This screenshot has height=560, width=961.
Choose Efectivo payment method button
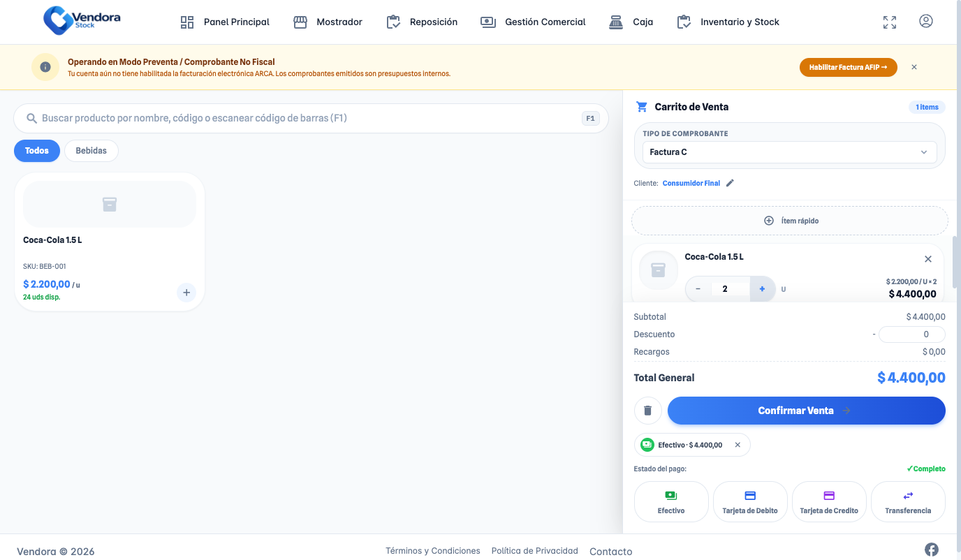click(671, 502)
